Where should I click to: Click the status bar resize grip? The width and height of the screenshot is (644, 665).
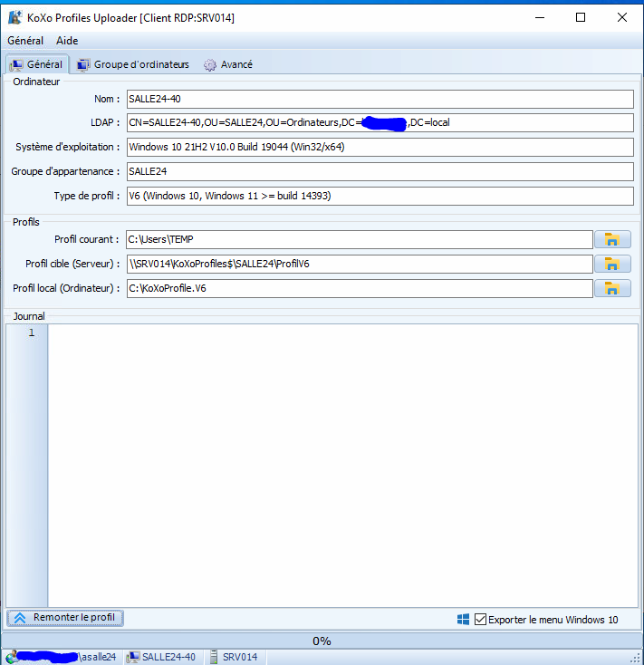(636, 659)
